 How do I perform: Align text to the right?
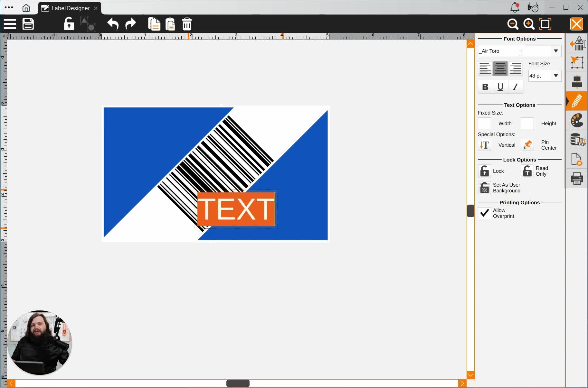click(x=516, y=69)
